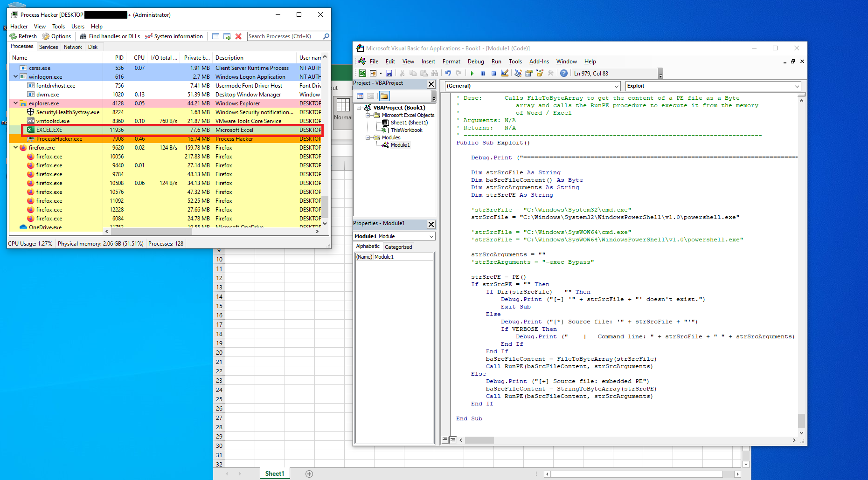The height and width of the screenshot is (480, 868).
Task: Collapse explorer.exe process tree
Action: (x=15, y=103)
